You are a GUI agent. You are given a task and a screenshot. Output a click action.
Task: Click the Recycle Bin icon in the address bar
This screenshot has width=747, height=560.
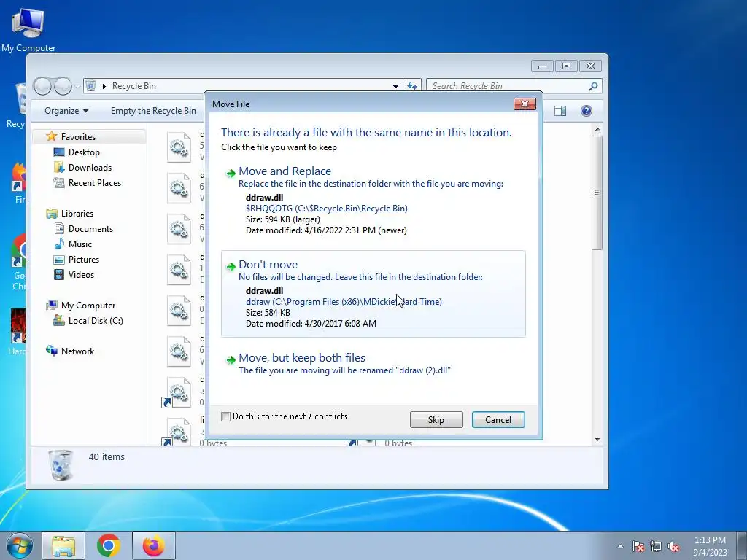91,86
